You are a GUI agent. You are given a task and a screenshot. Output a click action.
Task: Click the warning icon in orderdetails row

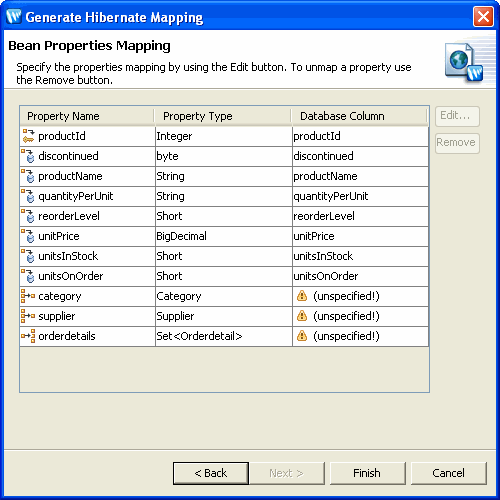tap(302, 336)
